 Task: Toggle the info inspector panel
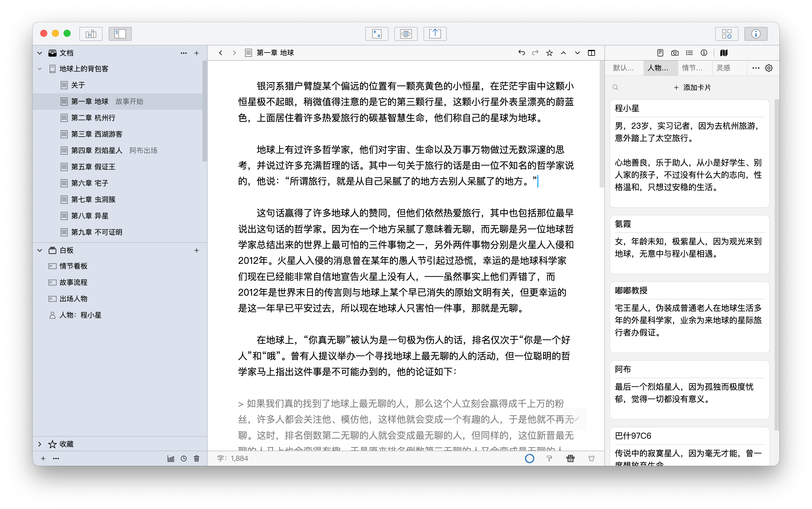tap(756, 34)
